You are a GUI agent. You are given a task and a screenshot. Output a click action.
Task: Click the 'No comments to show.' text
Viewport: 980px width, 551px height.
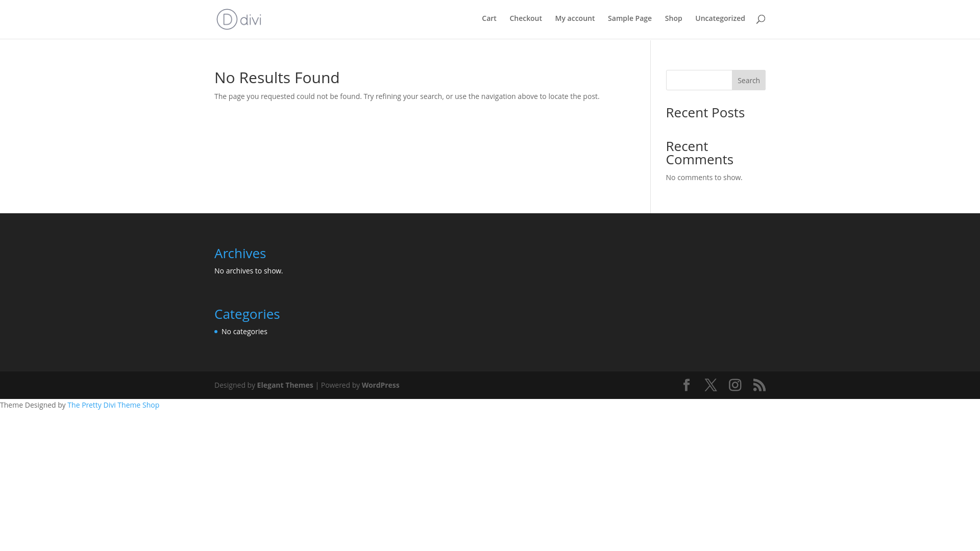704,178
